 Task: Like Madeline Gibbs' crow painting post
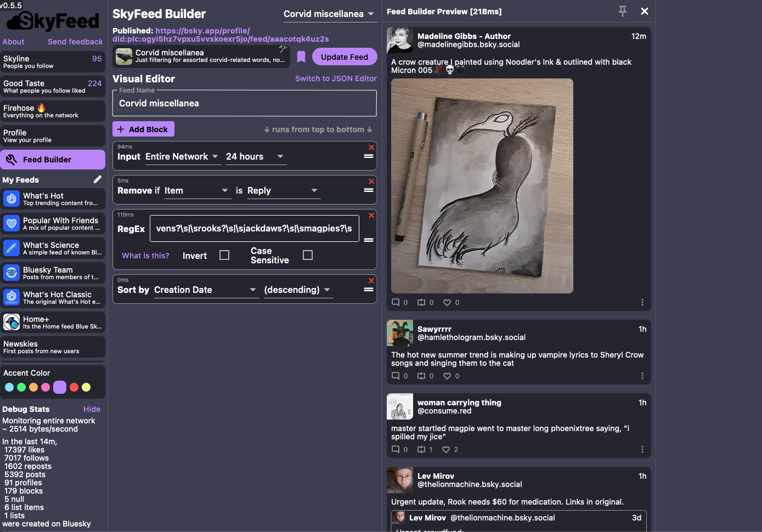coord(447,302)
